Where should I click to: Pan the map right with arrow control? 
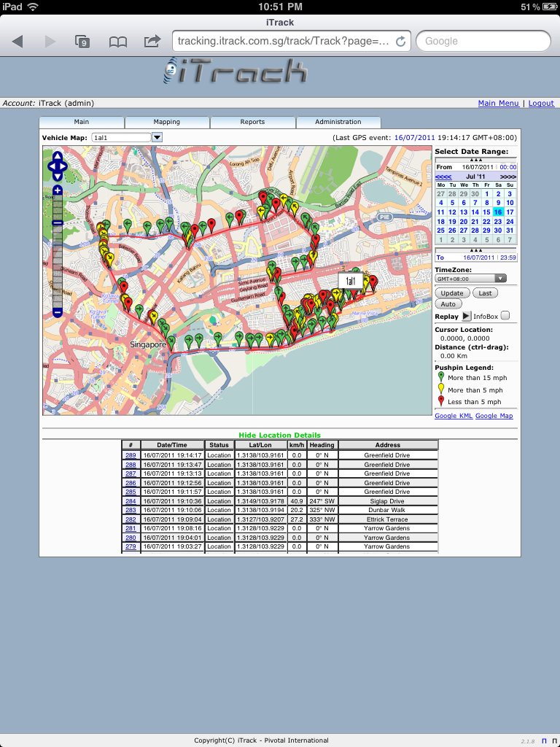click(64, 166)
